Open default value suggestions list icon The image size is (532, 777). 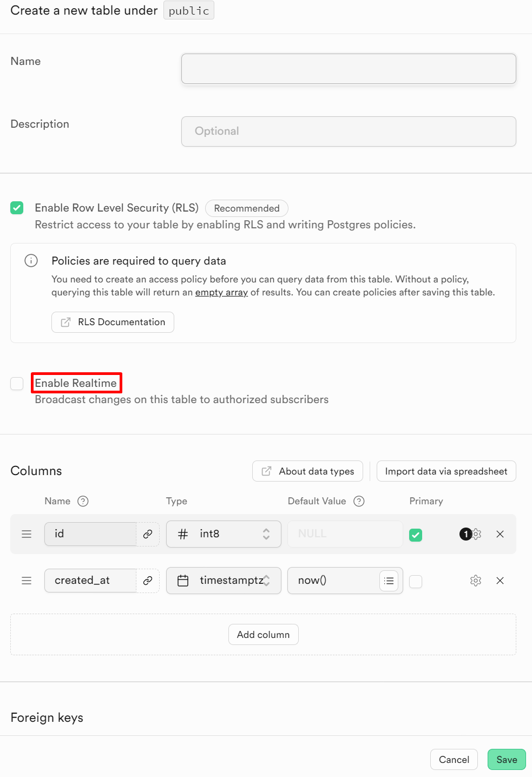[x=389, y=581]
